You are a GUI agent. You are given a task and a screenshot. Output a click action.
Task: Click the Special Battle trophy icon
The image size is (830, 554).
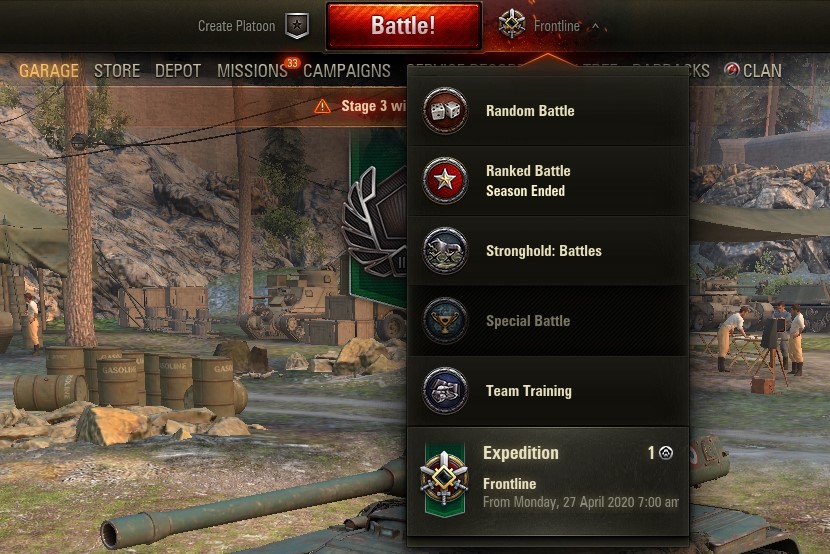coord(445,321)
